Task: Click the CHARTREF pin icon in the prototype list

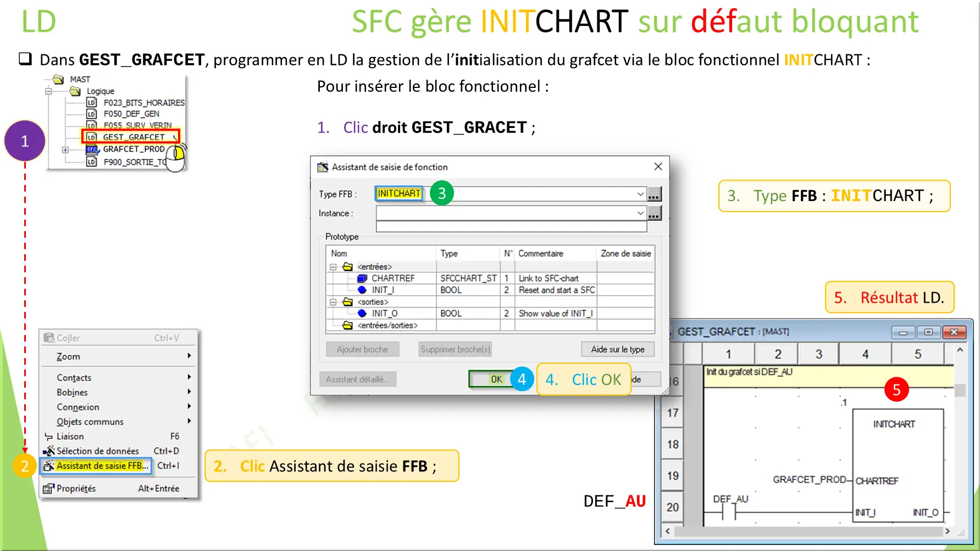Action: [x=361, y=278]
